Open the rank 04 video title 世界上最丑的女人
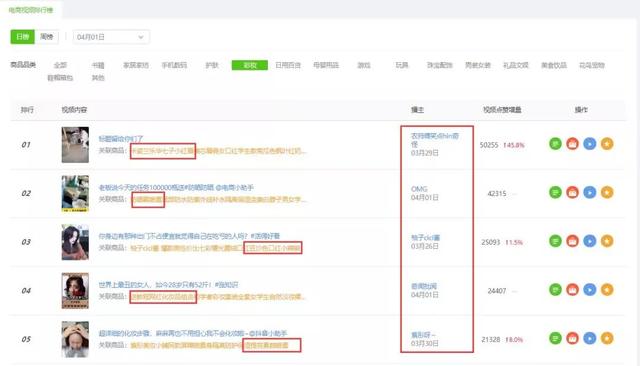 [x=169, y=285]
